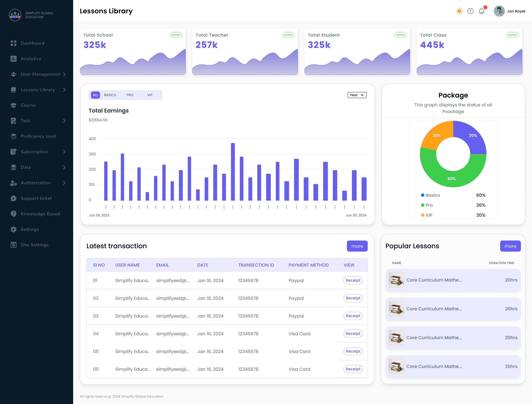This screenshot has width=532, height=404.
Task: Expand the User Management submenu chevron
Action: (x=64, y=74)
